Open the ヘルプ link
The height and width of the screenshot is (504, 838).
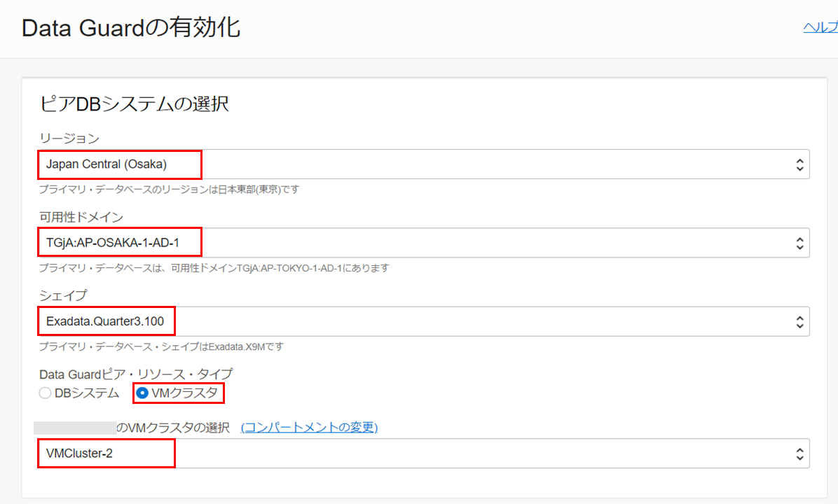pos(820,27)
